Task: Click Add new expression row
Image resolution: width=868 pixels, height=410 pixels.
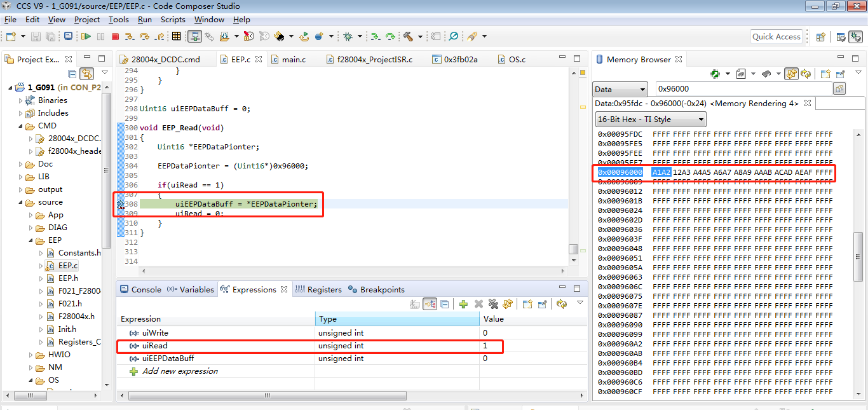Action: click(x=180, y=371)
